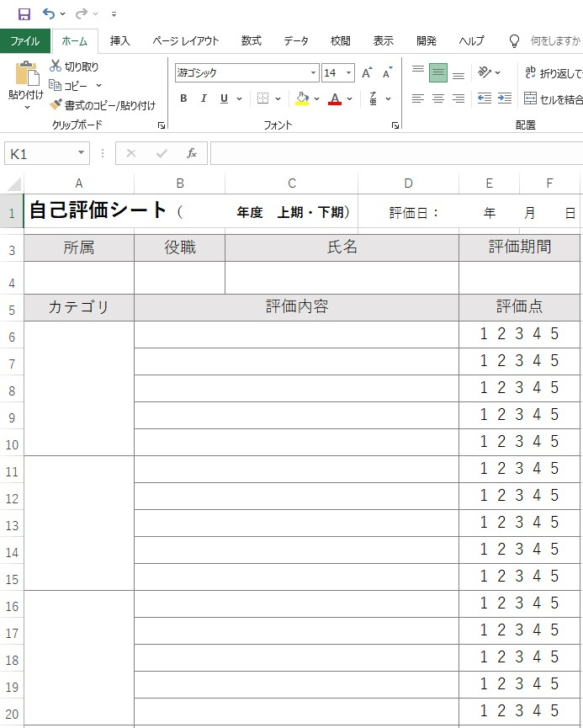583x728 pixels.
Task: Select row 10 header
Action: pos(12,444)
